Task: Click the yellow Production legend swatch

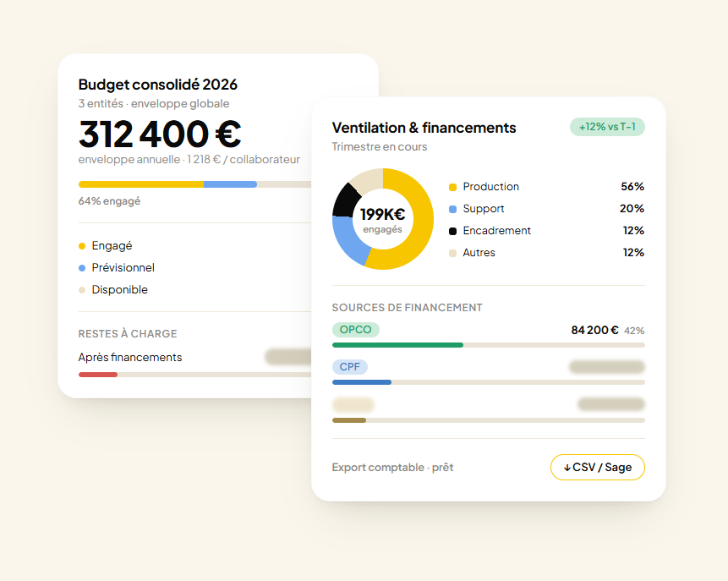Action: [x=452, y=187]
